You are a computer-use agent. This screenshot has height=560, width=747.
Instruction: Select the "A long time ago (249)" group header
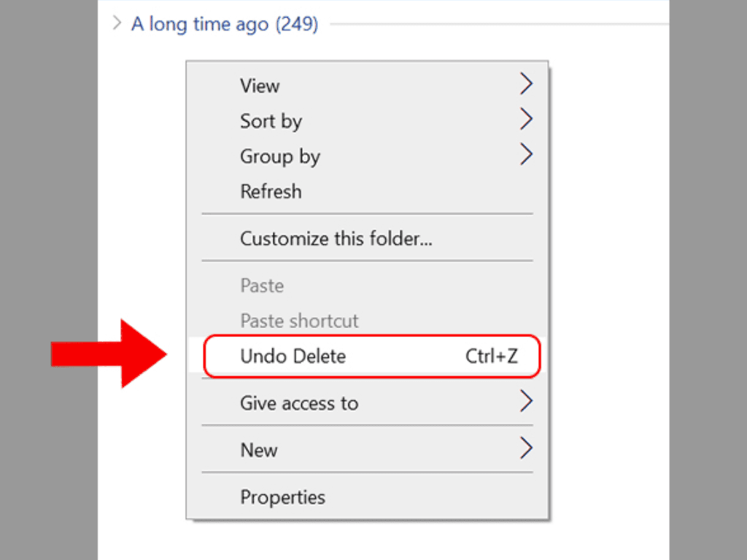tap(224, 24)
